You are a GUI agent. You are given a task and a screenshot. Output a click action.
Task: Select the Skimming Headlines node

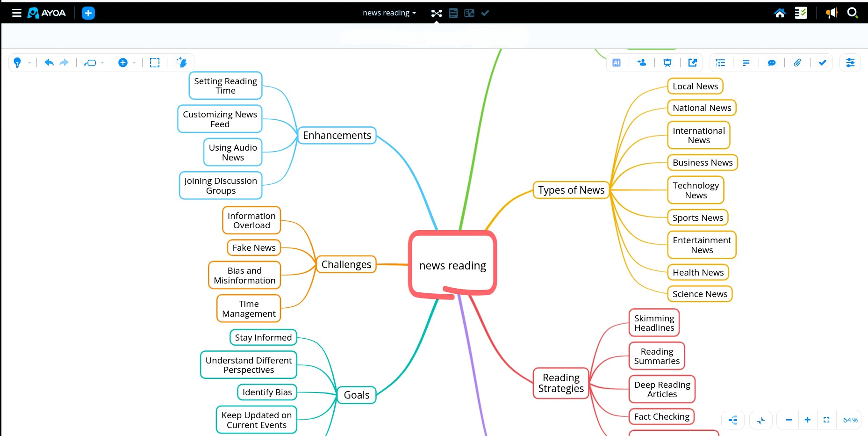pyautogui.click(x=654, y=323)
